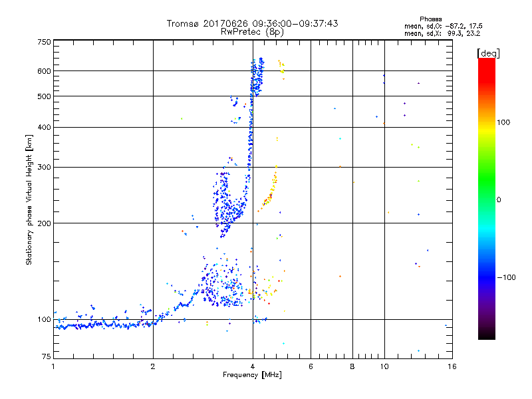Click the 'Frequency [MHz]' axis title
The width and height of the screenshot is (532, 399).
(x=252, y=375)
